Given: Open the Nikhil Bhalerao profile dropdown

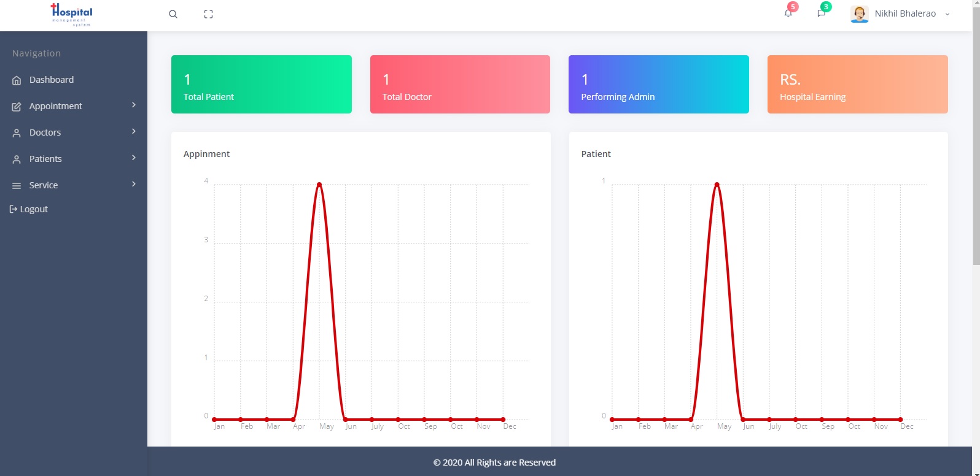Looking at the screenshot, I should coord(905,13).
